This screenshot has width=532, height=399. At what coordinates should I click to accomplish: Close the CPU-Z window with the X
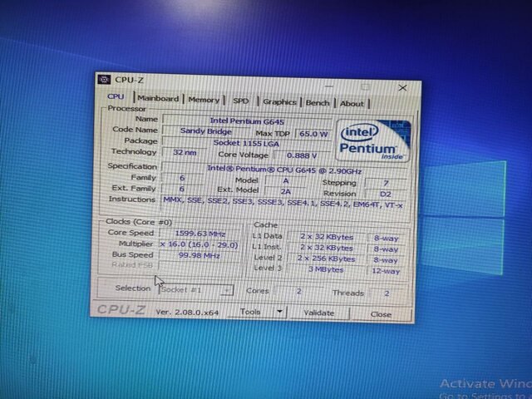point(402,87)
